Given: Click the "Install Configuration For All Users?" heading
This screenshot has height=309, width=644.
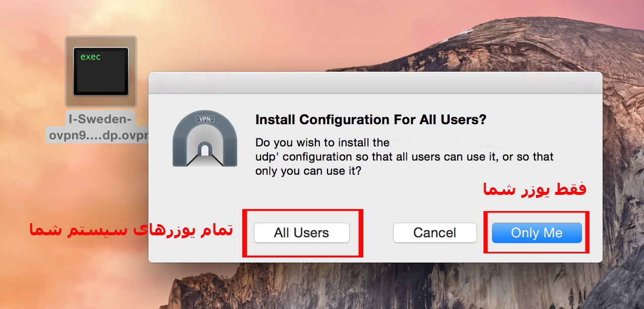Looking at the screenshot, I should (371, 120).
